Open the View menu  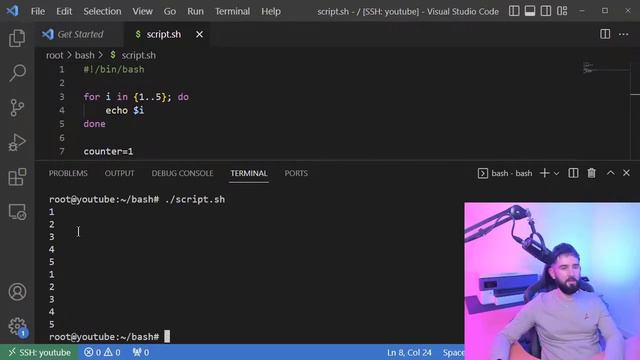(x=142, y=11)
